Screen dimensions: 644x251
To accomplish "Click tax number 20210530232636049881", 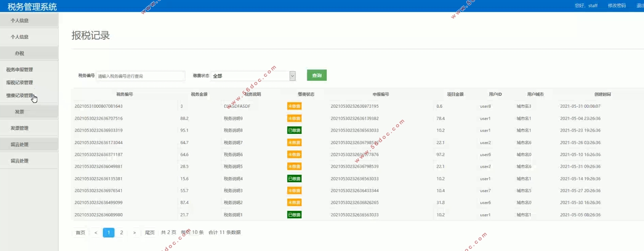I will coord(98,167).
